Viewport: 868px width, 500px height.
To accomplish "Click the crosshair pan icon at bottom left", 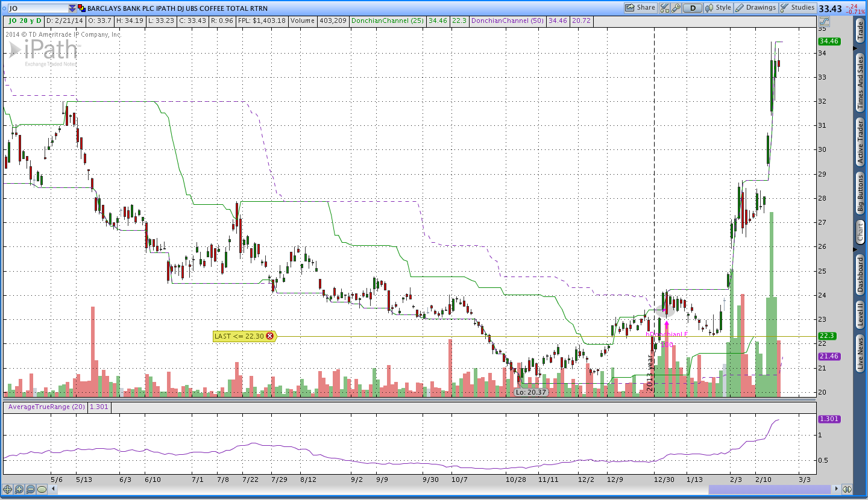I will pyautogui.click(x=8, y=489).
